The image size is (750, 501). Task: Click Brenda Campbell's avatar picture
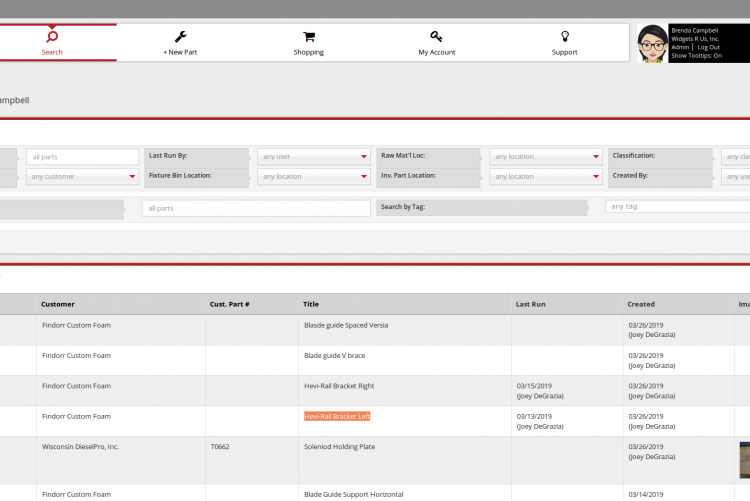pyautogui.click(x=652, y=43)
